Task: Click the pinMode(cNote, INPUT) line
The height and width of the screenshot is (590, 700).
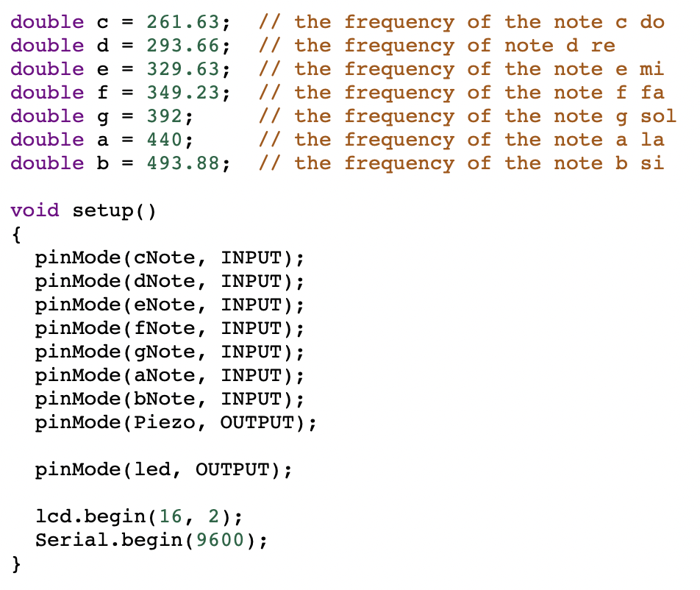Action: click(170, 258)
